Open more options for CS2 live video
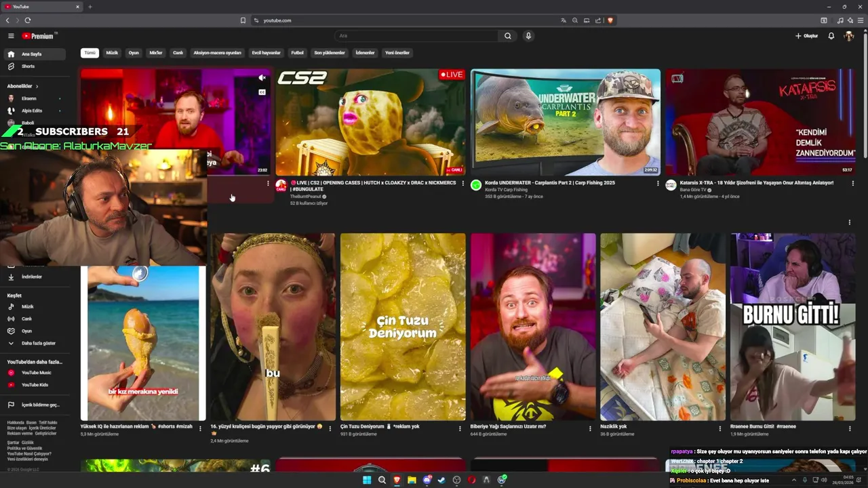Image resolution: width=868 pixels, height=488 pixels. [462, 183]
